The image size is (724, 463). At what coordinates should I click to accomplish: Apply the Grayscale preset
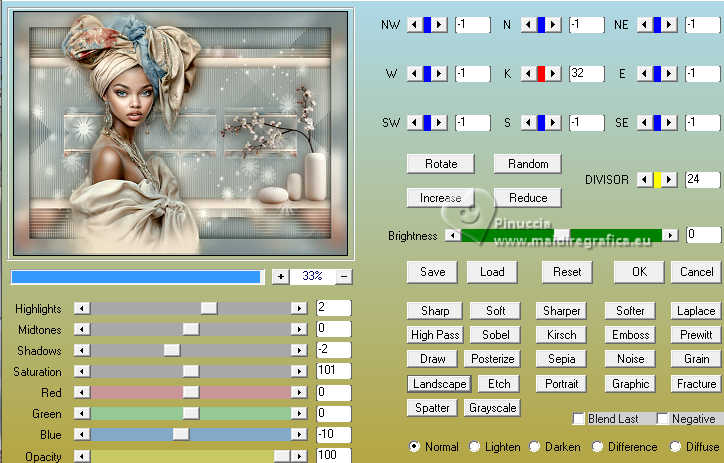(x=492, y=408)
